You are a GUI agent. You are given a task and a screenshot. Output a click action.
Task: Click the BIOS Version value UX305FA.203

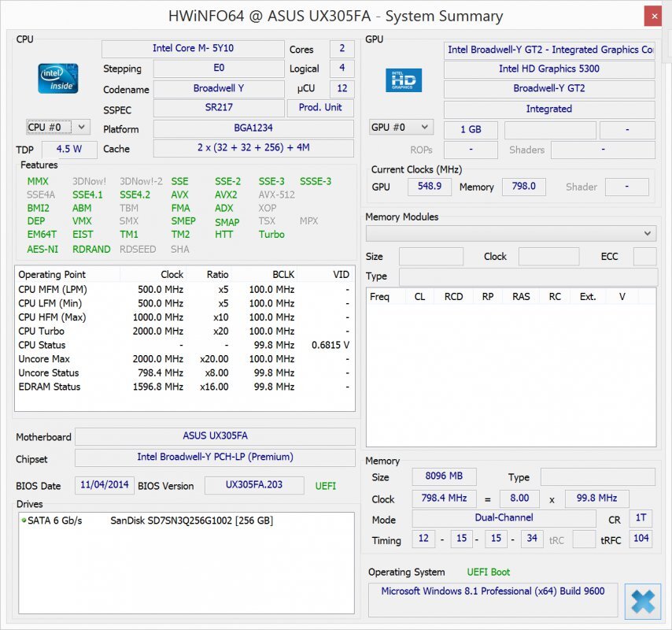(x=254, y=485)
